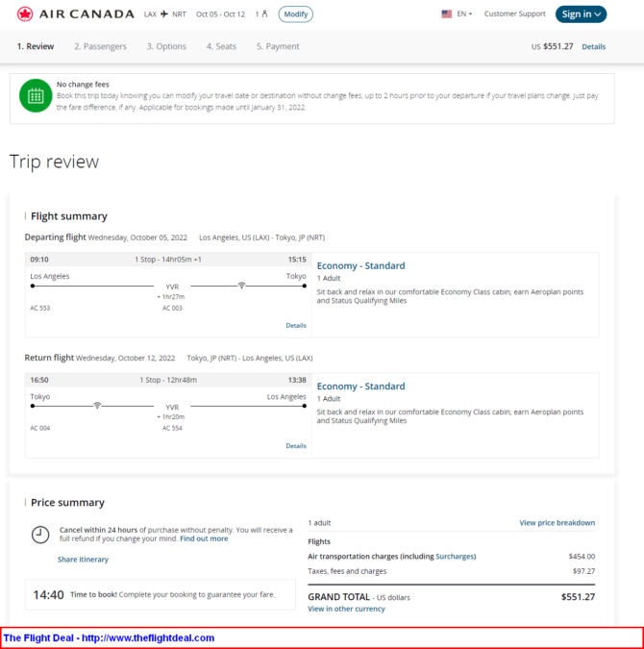Viewport: 644px width, 649px height.
Task: Click the AC 004 flight number
Action: (x=40, y=428)
